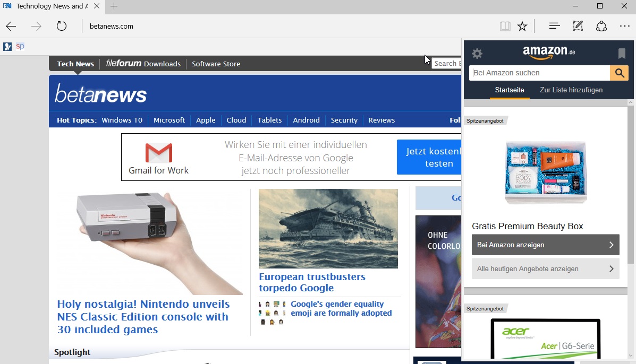Refresh betanews.com with the reload icon

pyautogui.click(x=61, y=25)
